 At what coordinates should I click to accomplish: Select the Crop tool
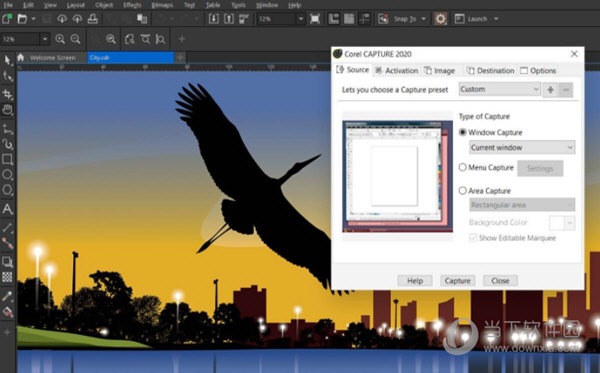coord(7,94)
